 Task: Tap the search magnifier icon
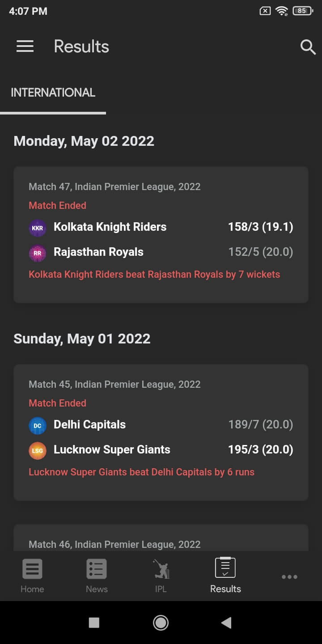(x=308, y=47)
